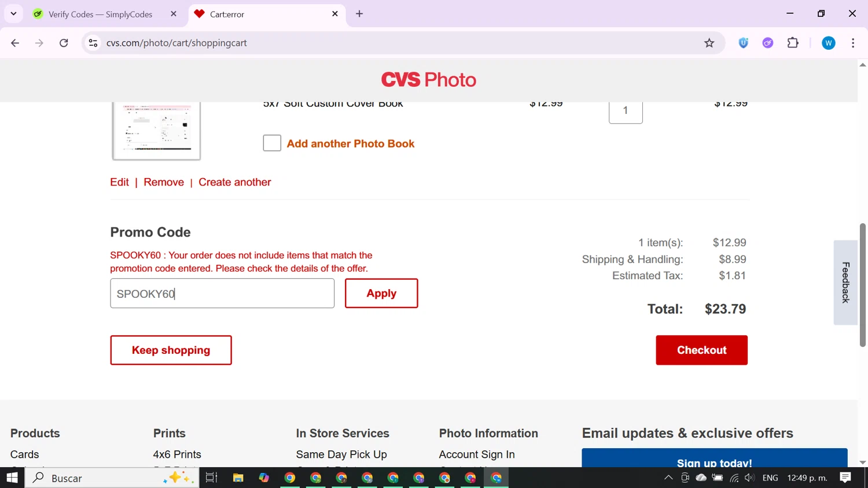Show hidden system tray icons
Viewport: 868px width, 488px height.
click(668, 478)
